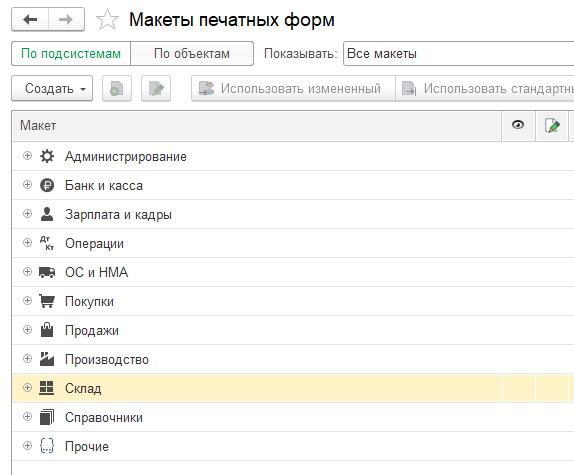574x475 pixels.
Task: Open the Показывать field showing Все макеты
Action: (x=458, y=54)
